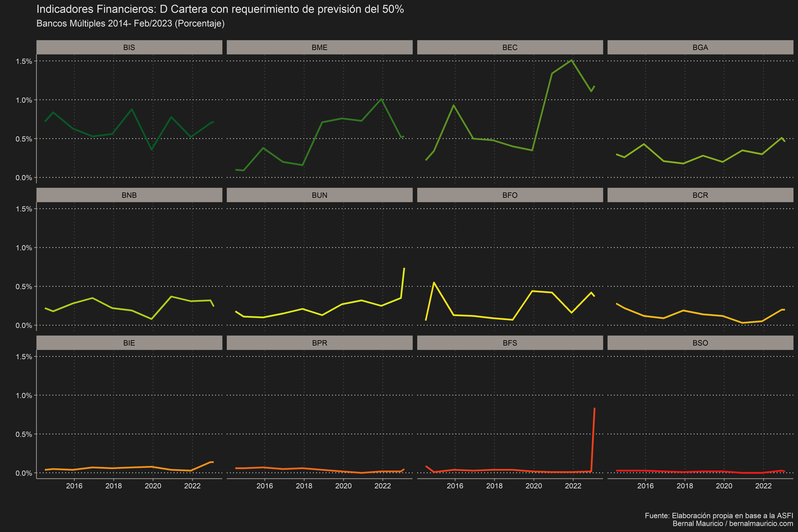This screenshot has width=798, height=532.
Task: Click the 2016 x-axis label under BPR
Action: [x=265, y=486]
